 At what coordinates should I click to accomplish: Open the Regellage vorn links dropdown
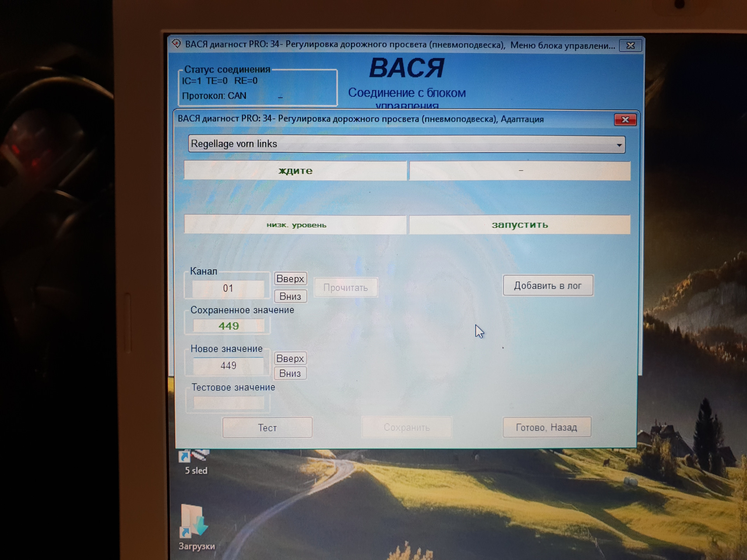[x=407, y=144]
